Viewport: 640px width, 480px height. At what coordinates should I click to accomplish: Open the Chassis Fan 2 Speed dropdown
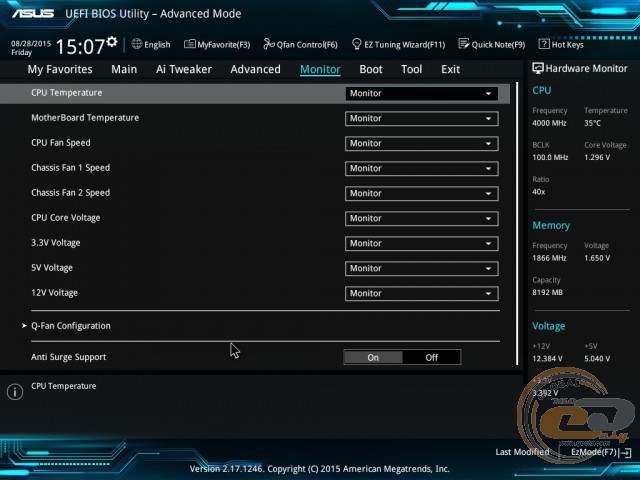coord(421,193)
